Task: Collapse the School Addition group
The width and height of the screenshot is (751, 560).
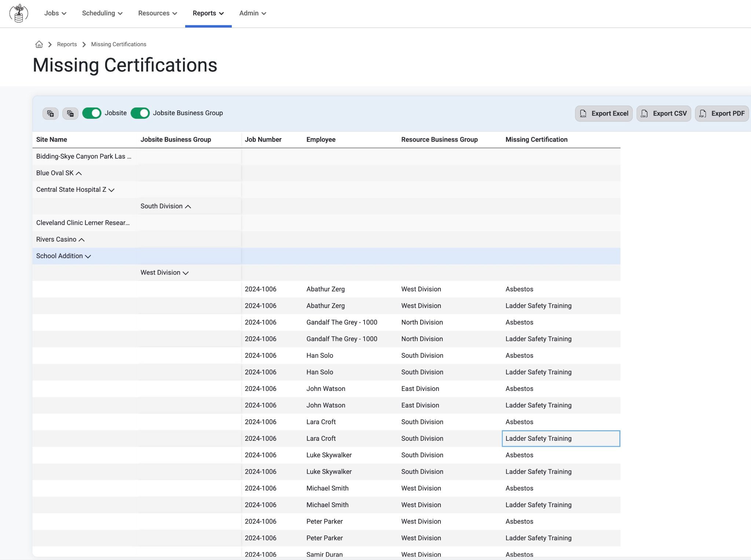Action: pos(88,256)
